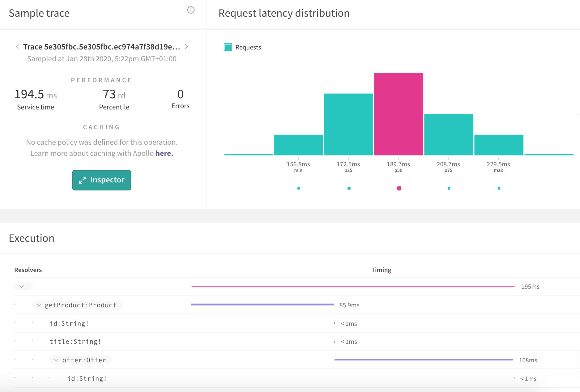580x392 pixels.
Task: Go to the next trace arrow
Action: click(x=186, y=47)
